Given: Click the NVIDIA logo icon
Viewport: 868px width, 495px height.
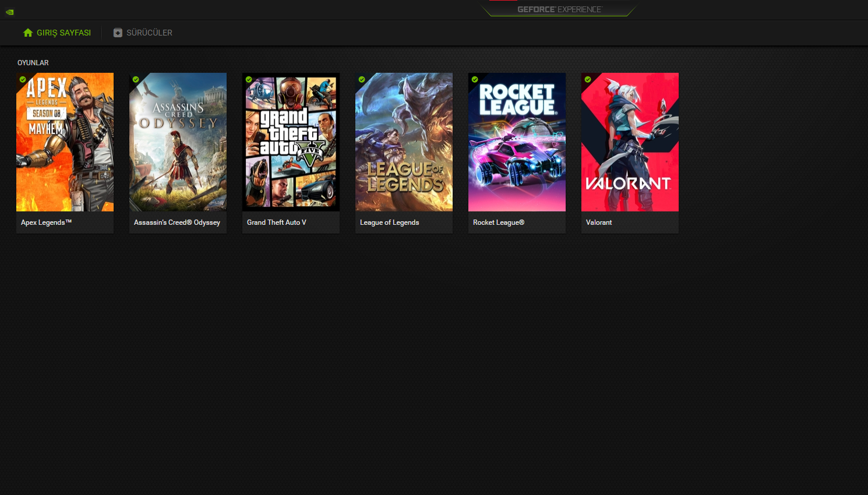Looking at the screenshot, I should click(x=10, y=12).
